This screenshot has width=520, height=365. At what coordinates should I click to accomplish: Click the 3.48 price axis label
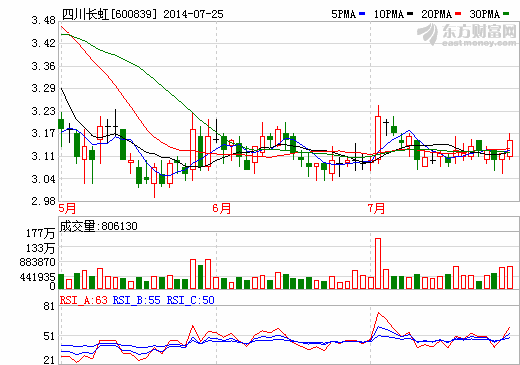[x=44, y=21]
